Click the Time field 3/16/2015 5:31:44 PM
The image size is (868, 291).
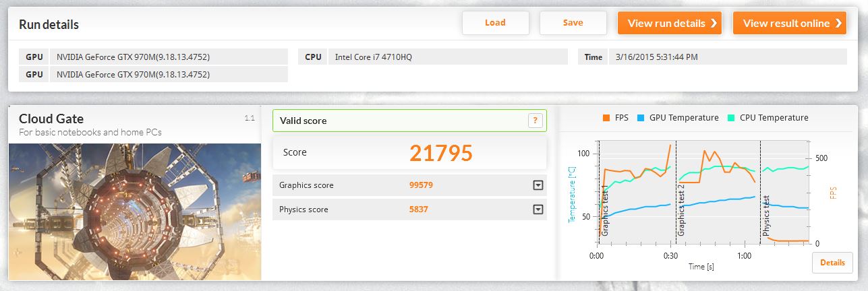click(727, 57)
